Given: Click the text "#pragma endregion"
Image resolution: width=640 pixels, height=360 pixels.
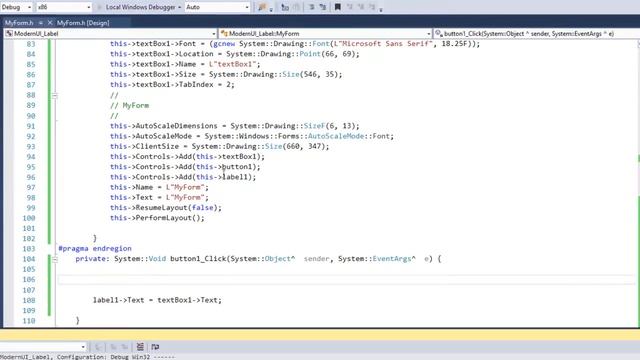Looking at the screenshot, I should [95, 249].
